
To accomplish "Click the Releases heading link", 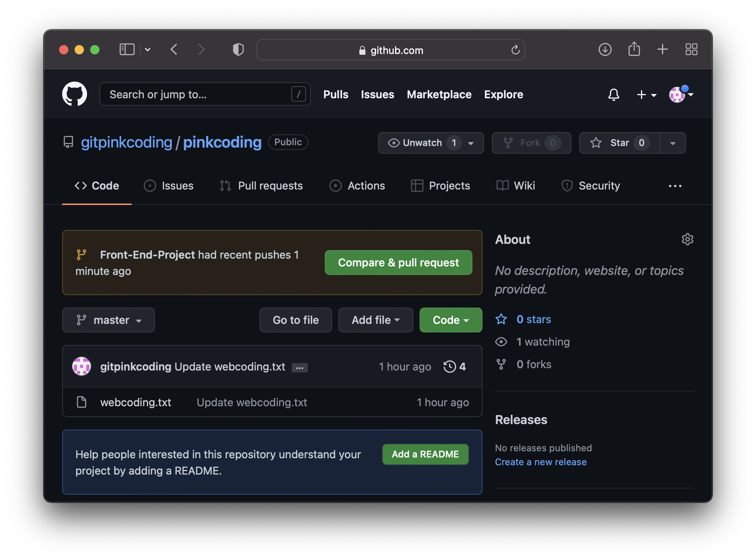I will pos(521,420).
